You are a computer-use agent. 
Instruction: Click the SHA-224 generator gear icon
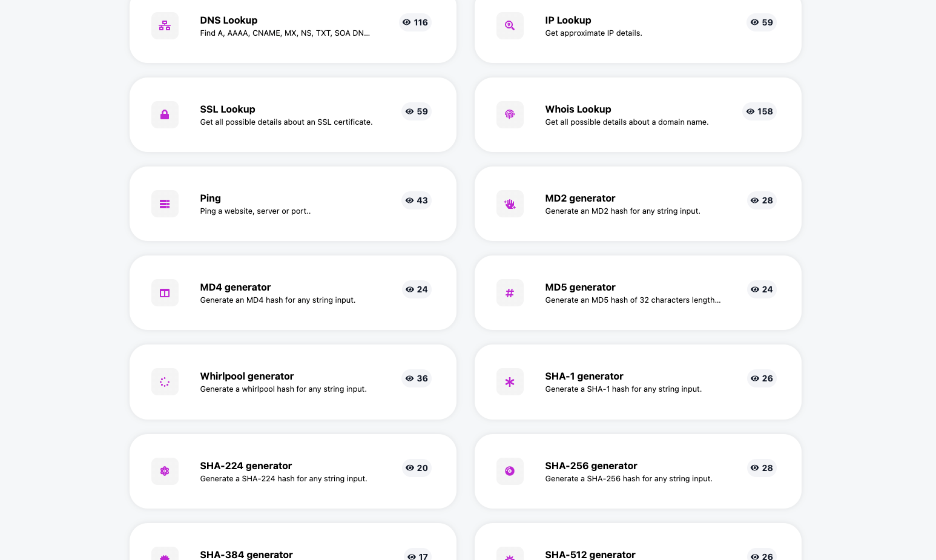pos(165,471)
